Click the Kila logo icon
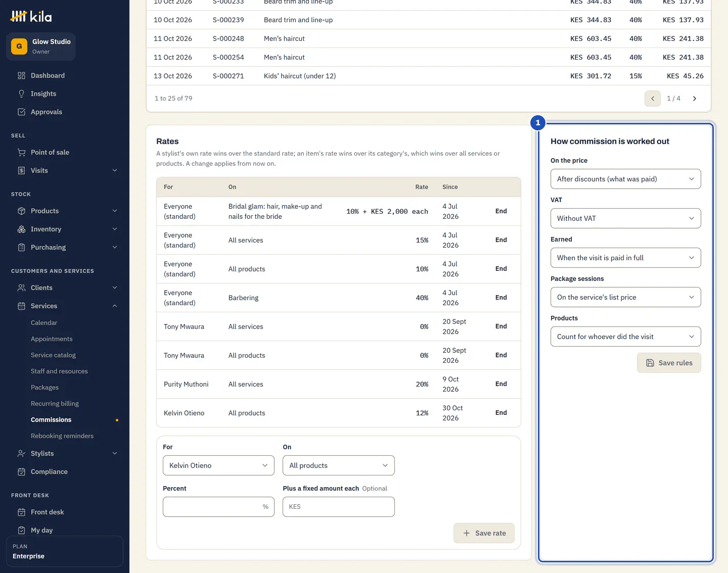This screenshot has width=728, height=573. coord(18,16)
